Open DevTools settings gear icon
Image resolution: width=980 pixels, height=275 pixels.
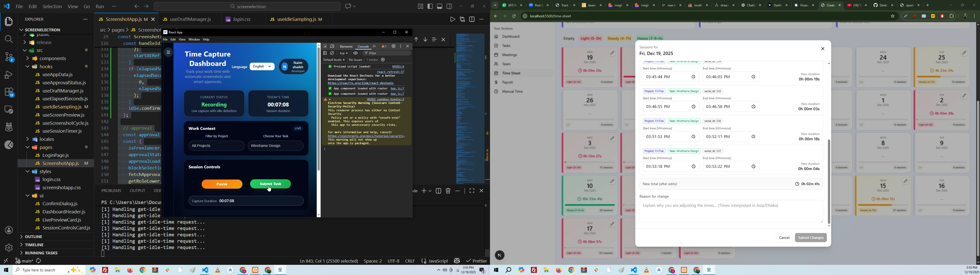(x=394, y=46)
